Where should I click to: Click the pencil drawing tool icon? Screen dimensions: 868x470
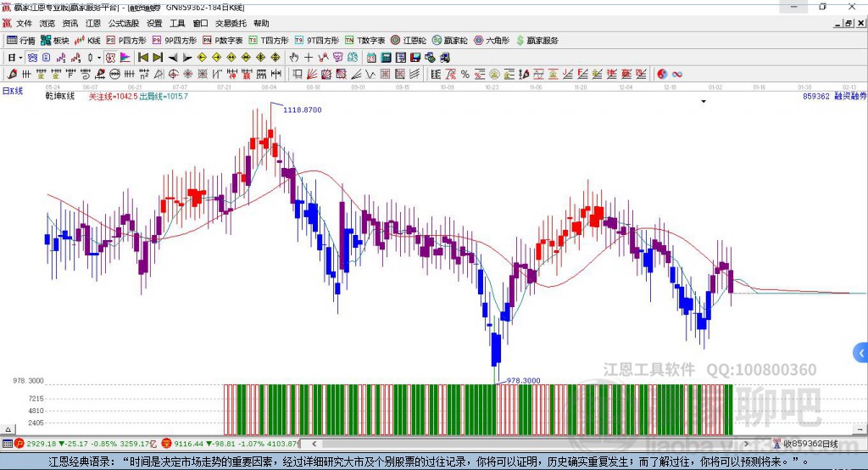[x=12, y=74]
